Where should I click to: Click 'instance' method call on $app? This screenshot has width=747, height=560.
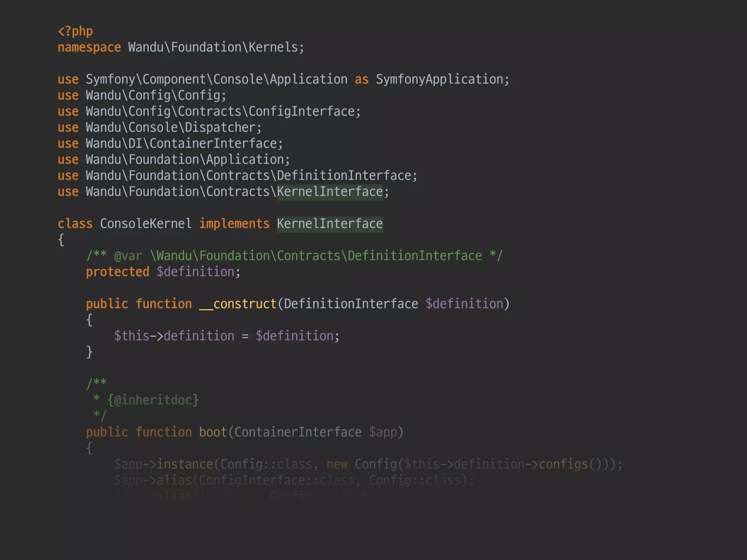[185, 464]
